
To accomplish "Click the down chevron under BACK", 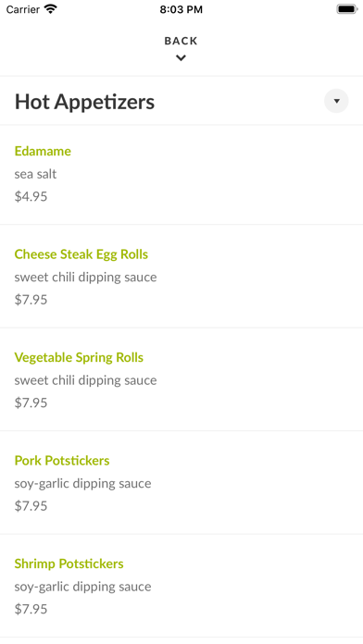I will (181, 58).
